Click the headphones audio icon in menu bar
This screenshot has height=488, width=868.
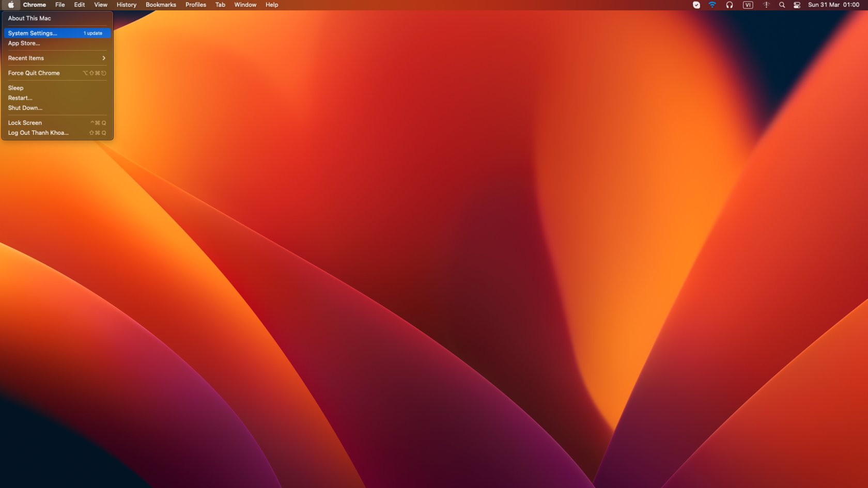(730, 5)
